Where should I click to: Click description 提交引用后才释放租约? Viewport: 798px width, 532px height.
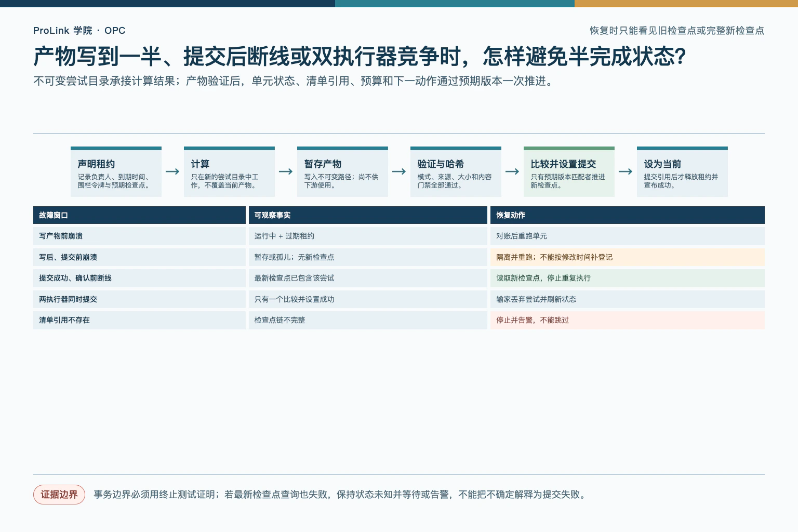[681, 181]
